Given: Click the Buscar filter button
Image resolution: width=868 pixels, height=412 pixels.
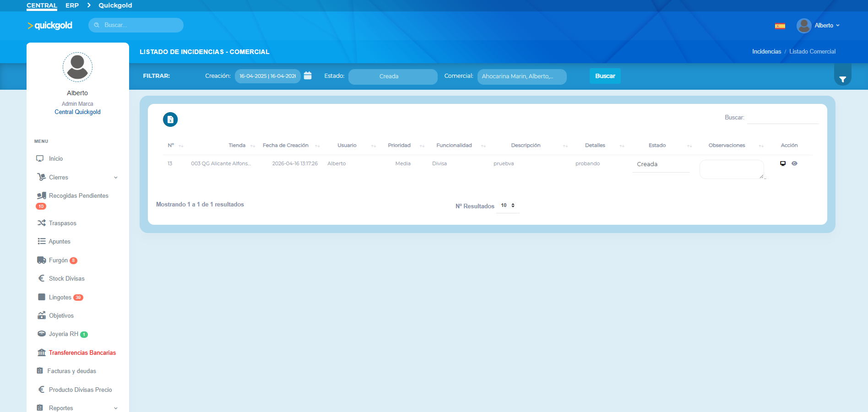Looking at the screenshot, I should [605, 76].
